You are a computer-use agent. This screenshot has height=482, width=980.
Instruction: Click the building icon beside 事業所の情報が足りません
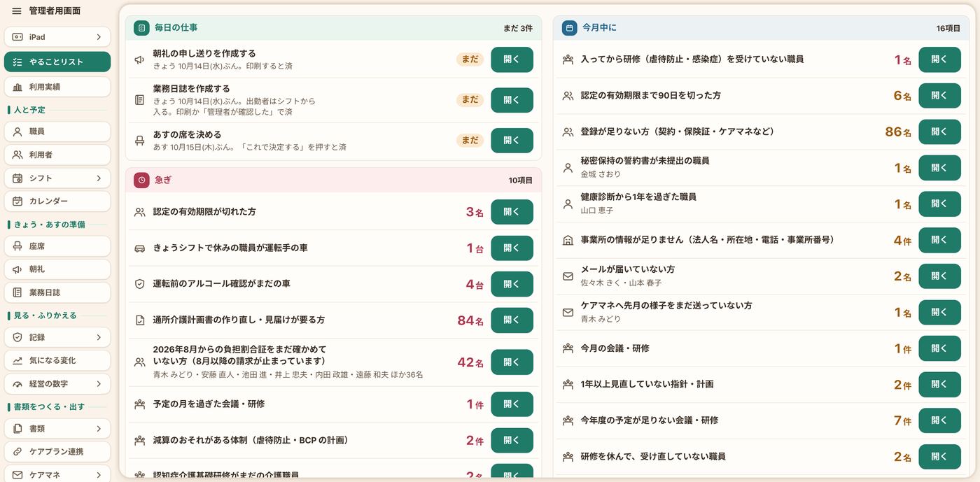(x=568, y=241)
